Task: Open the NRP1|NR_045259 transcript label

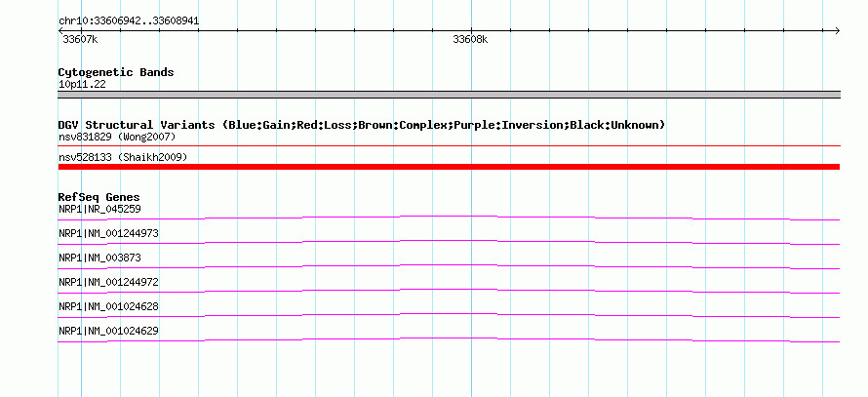Action: 99,210
